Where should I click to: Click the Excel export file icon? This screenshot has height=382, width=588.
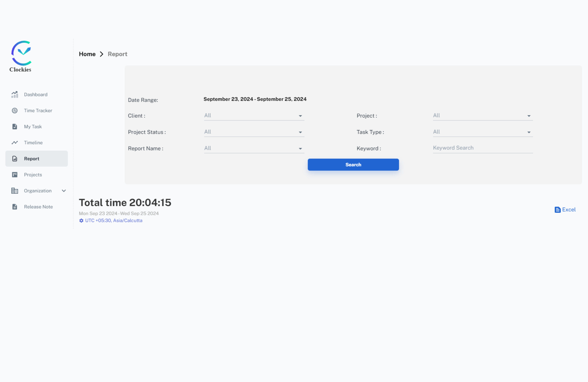(557, 210)
